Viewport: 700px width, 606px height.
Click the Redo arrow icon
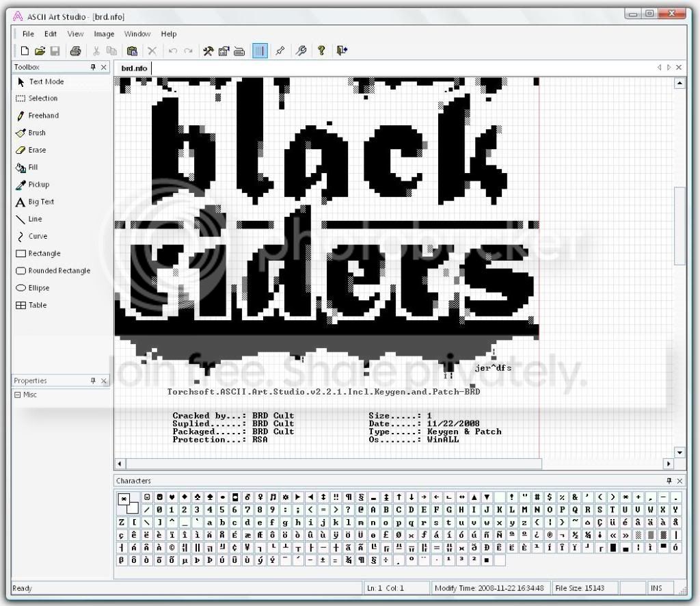click(189, 51)
